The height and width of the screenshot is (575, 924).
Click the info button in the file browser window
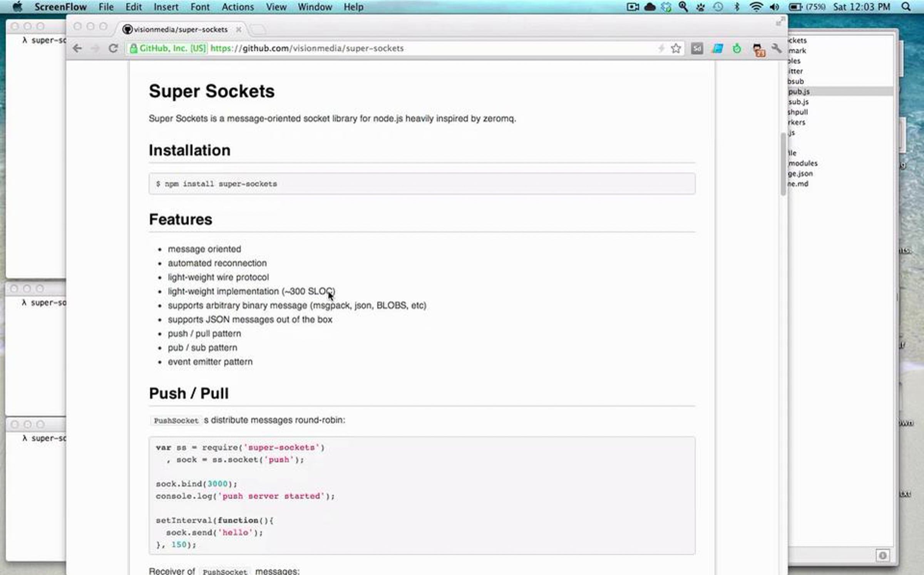pyautogui.click(x=883, y=555)
